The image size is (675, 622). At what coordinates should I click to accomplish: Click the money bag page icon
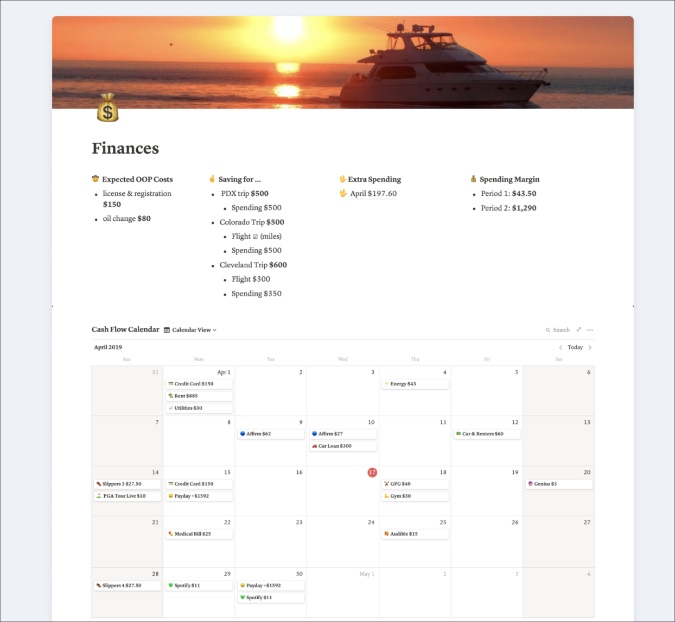tap(107, 108)
